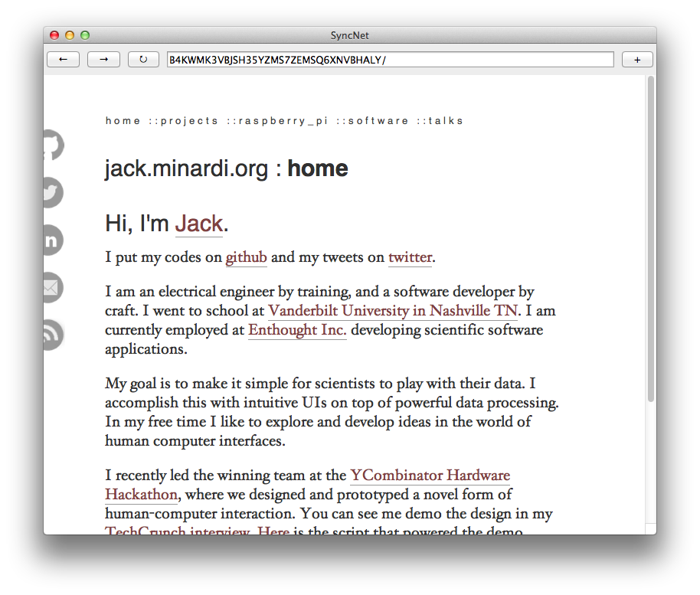Add a new item with the plus button
Image resolution: width=700 pixels, height=595 pixels.
tap(637, 60)
